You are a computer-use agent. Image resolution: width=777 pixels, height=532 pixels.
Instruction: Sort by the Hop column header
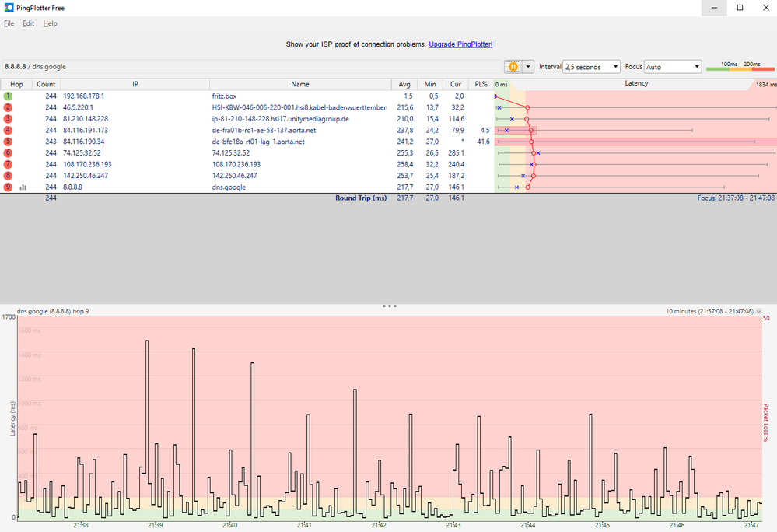[x=16, y=84]
